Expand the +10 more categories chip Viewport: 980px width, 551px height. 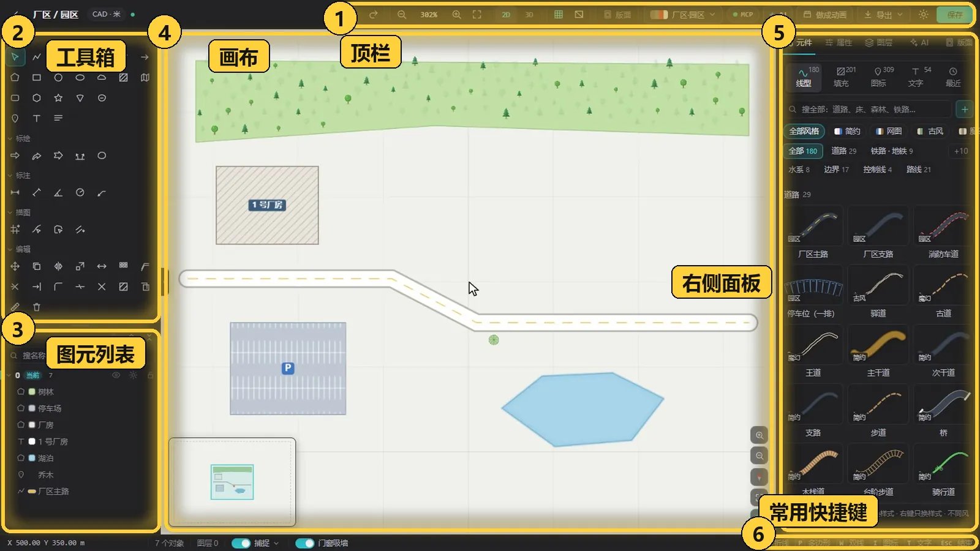(961, 151)
